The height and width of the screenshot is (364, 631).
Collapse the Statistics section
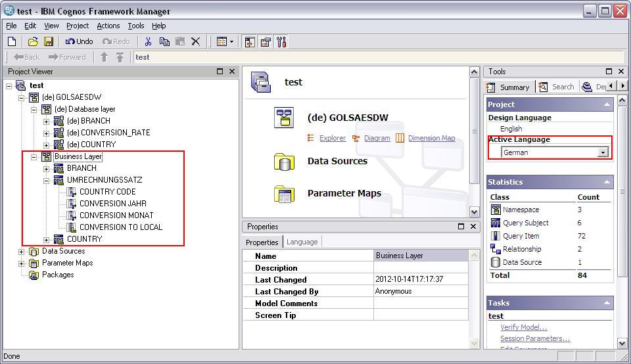coord(607,182)
